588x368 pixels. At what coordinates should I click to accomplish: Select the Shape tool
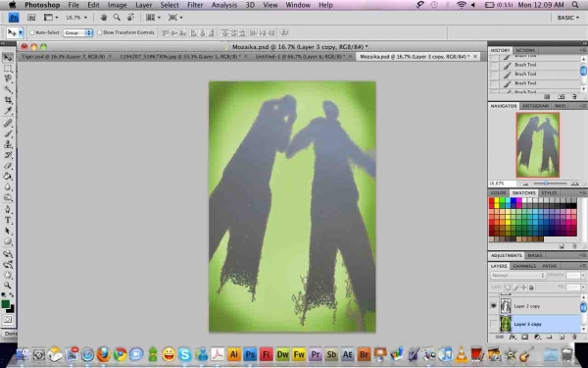tap(8, 241)
